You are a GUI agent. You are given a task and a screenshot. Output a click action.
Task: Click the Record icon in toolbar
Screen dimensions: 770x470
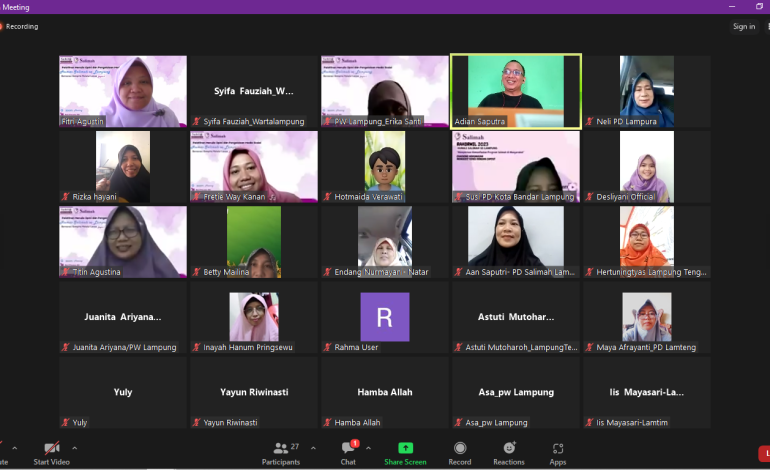pyautogui.click(x=460, y=448)
